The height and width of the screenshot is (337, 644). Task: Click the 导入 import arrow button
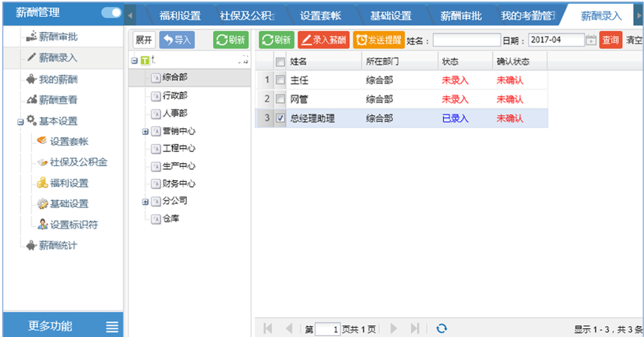[x=177, y=40]
